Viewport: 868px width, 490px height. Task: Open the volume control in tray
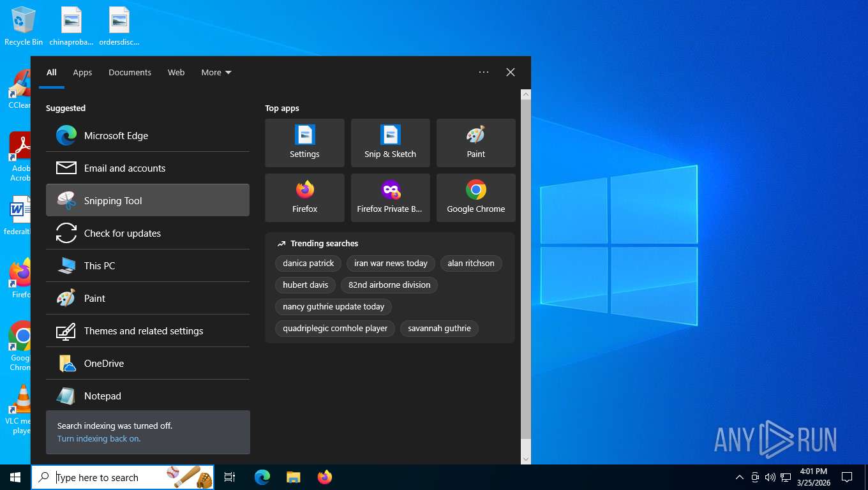tap(770, 477)
